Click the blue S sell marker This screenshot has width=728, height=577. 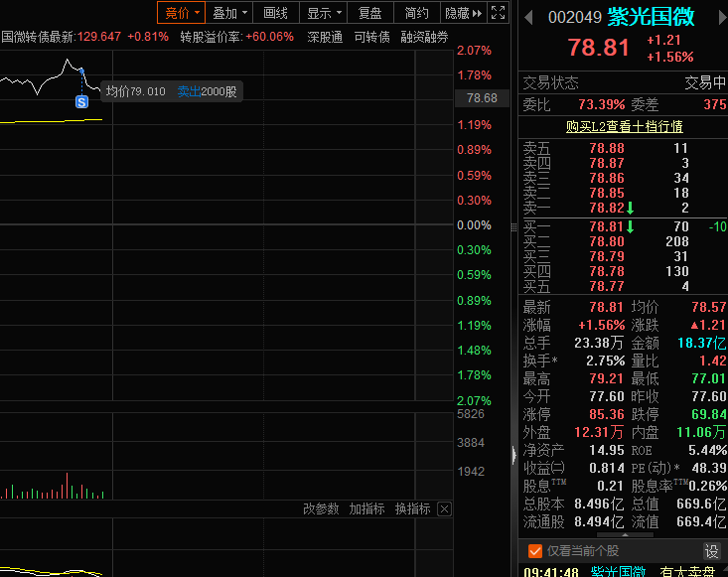tap(81, 102)
